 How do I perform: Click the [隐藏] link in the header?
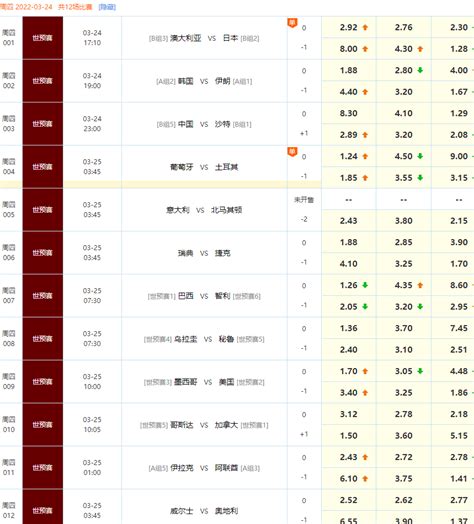coord(107,7)
